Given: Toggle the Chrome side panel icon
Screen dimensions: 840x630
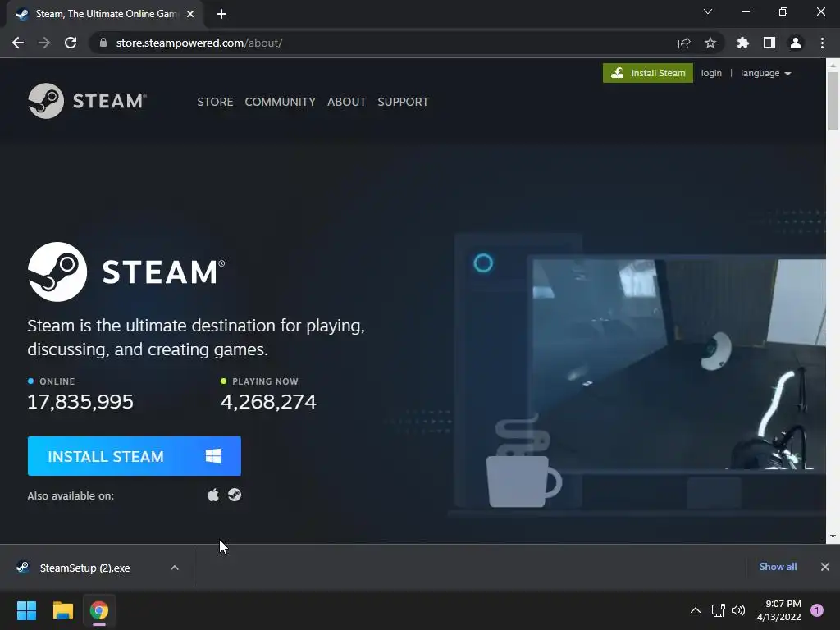Looking at the screenshot, I should pos(769,43).
